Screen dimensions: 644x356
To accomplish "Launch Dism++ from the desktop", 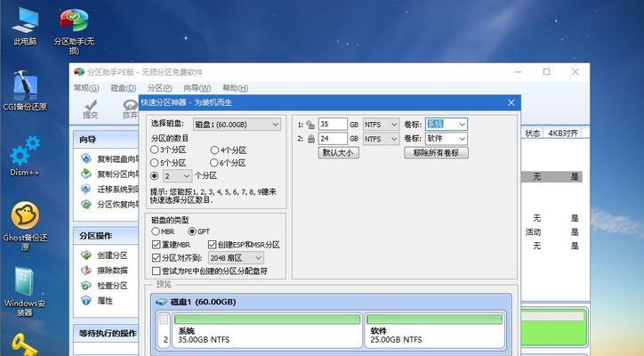I will tap(25, 157).
